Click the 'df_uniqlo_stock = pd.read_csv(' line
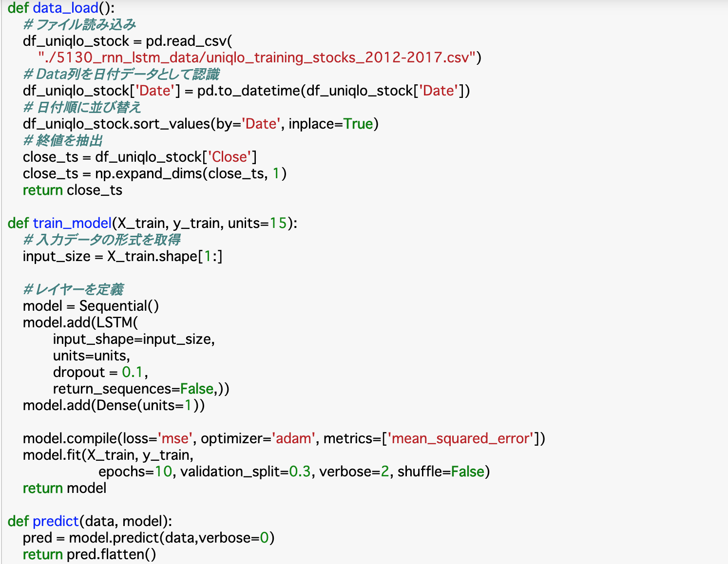This screenshot has width=728, height=564. click(x=128, y=41)
